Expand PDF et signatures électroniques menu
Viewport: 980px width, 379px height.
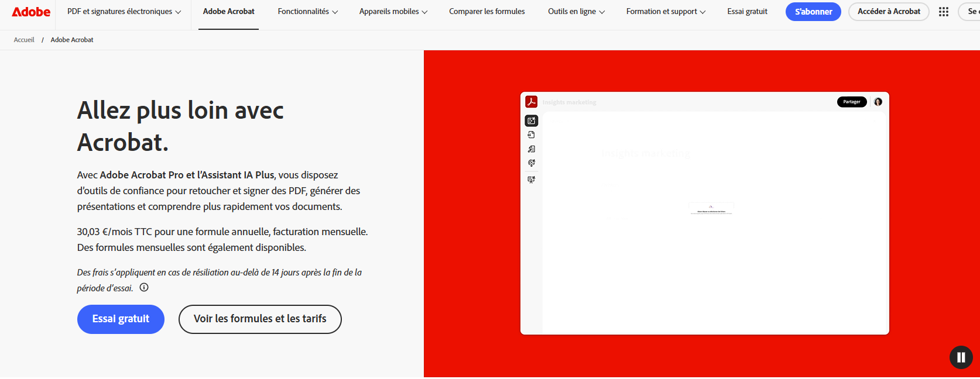coord(124,12)
